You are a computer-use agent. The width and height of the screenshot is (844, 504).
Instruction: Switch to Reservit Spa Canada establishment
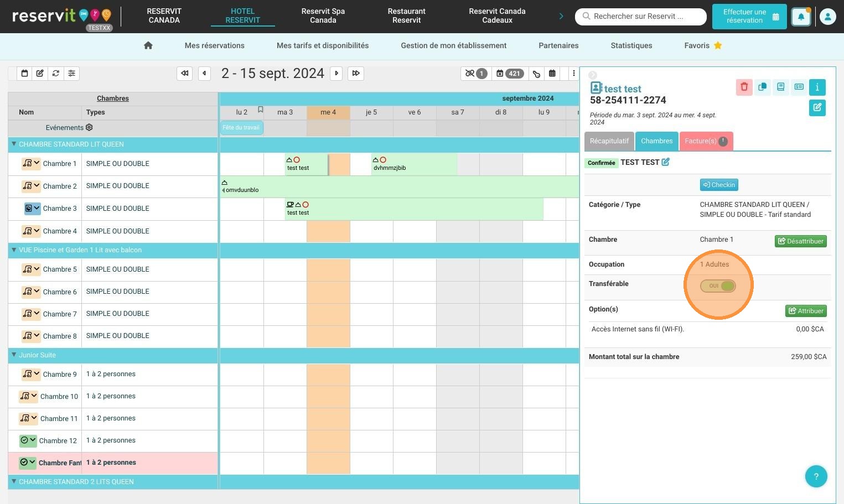pos(323,15)
